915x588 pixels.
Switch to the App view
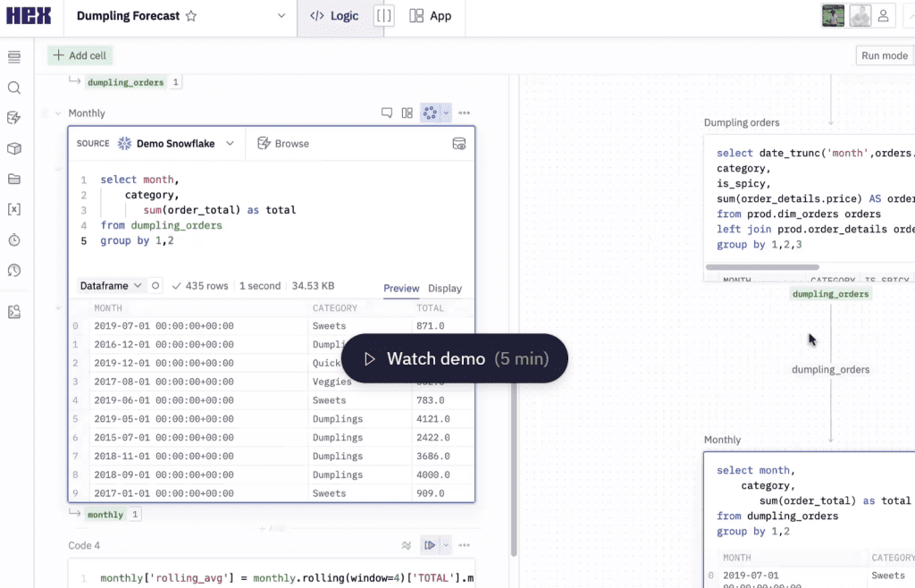(431, 15)
